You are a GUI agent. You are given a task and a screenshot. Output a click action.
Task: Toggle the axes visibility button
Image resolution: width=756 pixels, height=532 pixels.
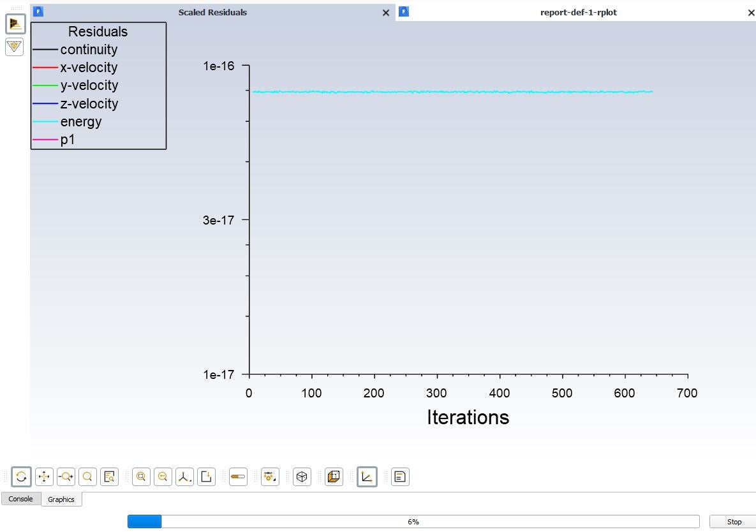tap(367, 477)
